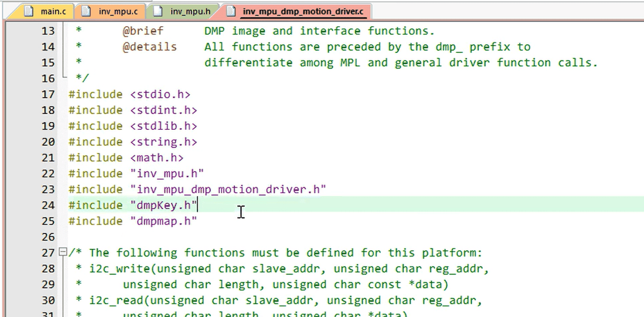
Task: Click the inv_mpu.h tab file icon
Action: pyautogui.click(x=157, y=11)
